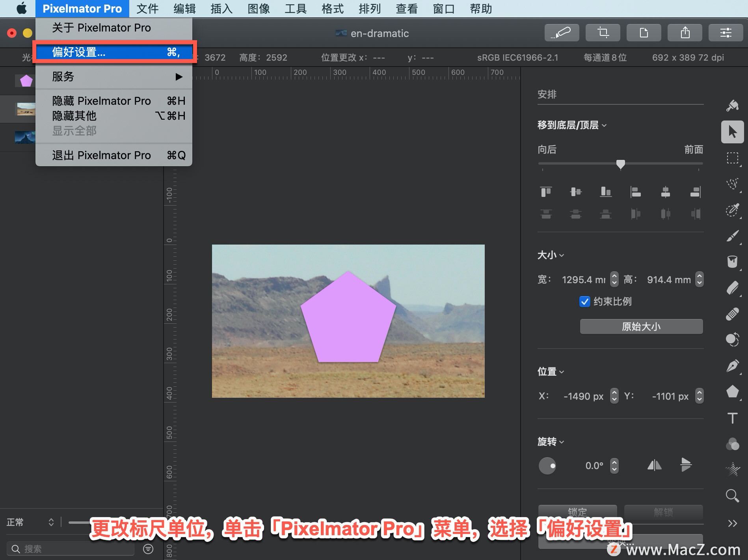Screen dimensions: 748x560
Task: Select the Color Selection tool
Action: tap(732, 210)
